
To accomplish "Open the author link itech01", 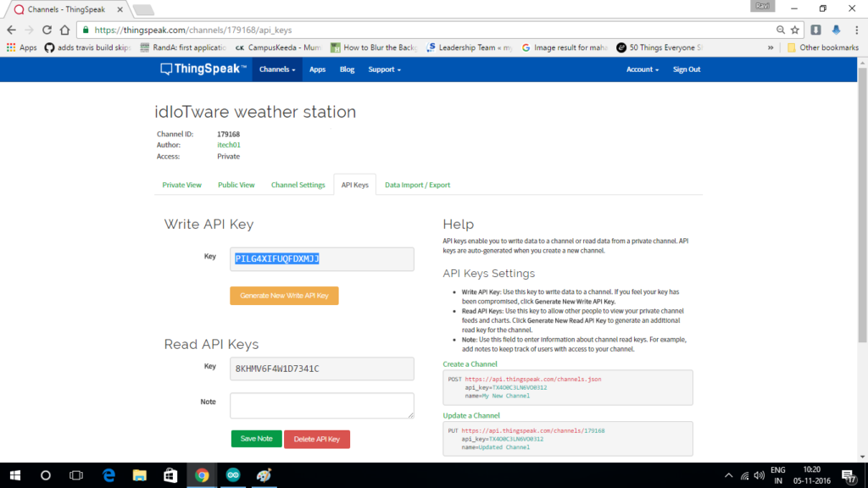I will coord(229,145).
